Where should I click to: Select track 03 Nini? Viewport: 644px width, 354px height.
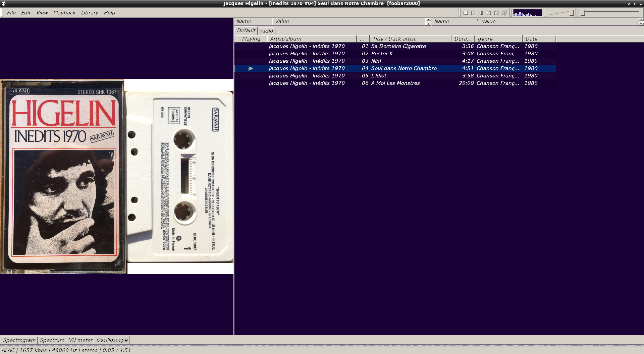(395, 61)
